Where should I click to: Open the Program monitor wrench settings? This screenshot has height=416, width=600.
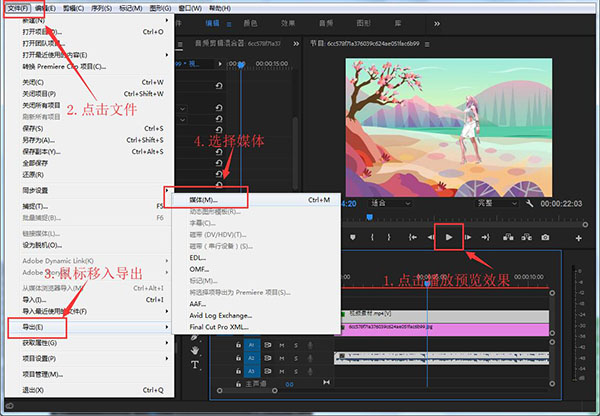pyautogui.click(x=530, y=203)
